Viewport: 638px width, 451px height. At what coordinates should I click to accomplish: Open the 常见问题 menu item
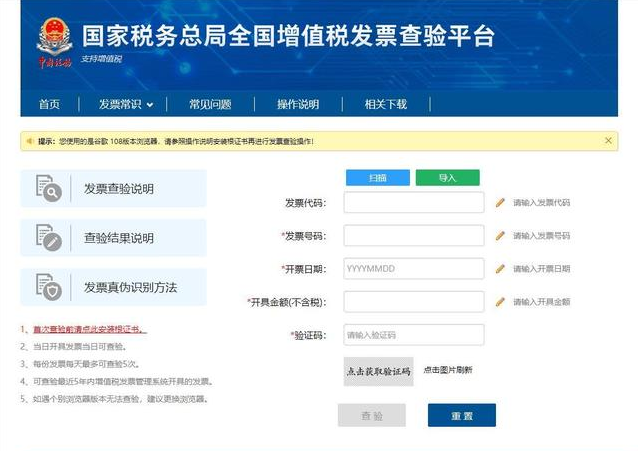(210, 104)
